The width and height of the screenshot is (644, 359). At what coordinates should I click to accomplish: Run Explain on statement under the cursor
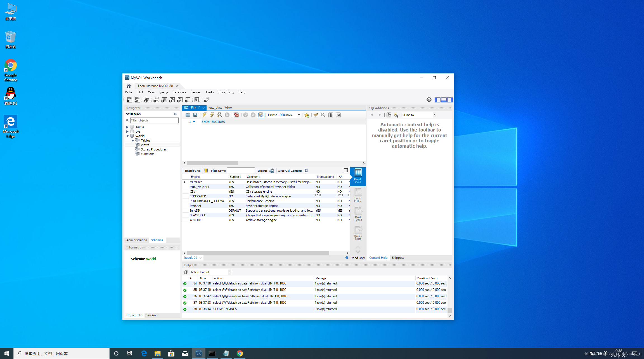[220, 115]
